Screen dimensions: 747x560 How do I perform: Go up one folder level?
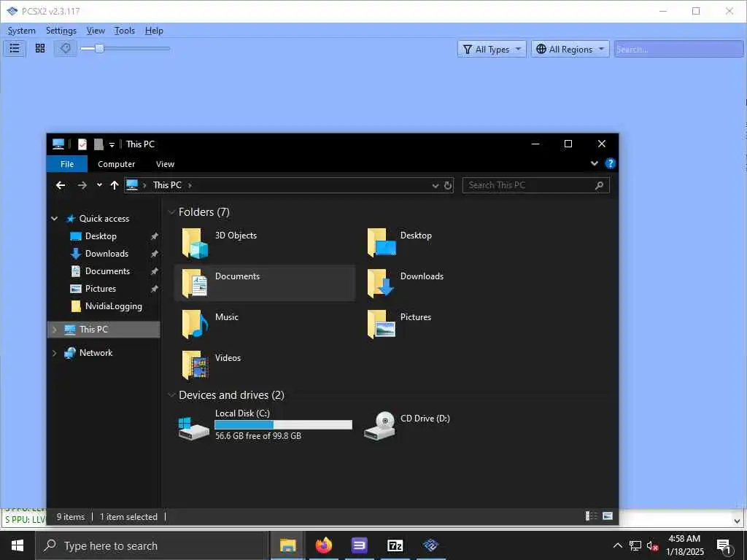pos(115,185)
